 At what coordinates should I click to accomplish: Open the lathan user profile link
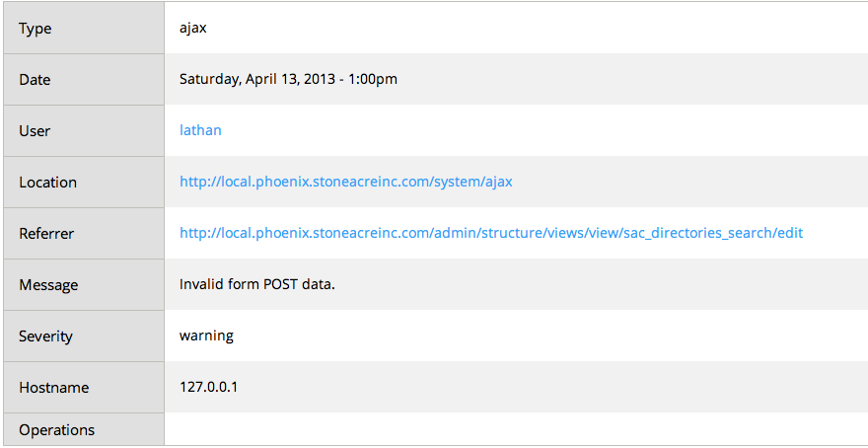[x=200, y=131]
